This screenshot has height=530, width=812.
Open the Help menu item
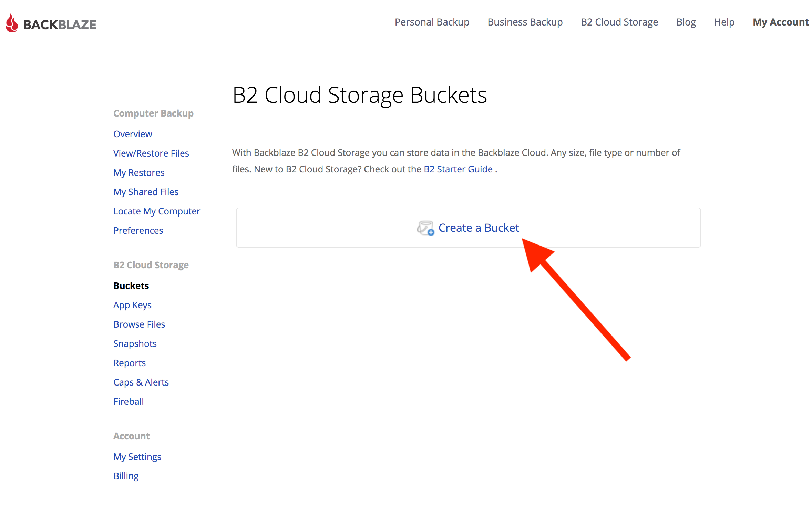724,22
